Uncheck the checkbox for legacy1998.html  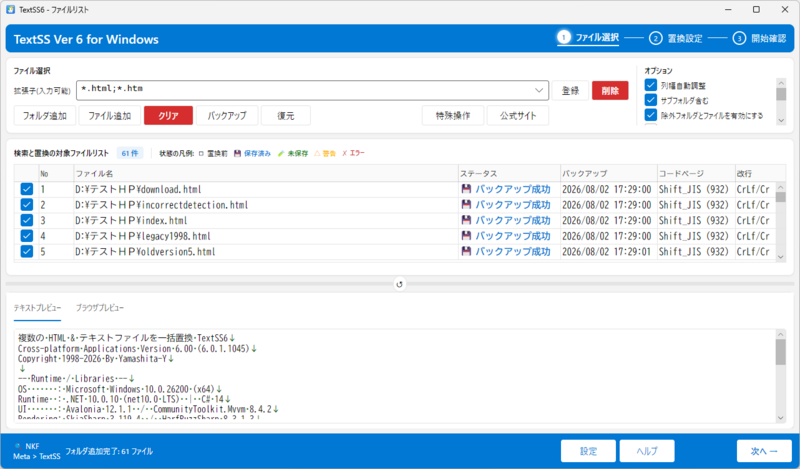click(27, 236)
